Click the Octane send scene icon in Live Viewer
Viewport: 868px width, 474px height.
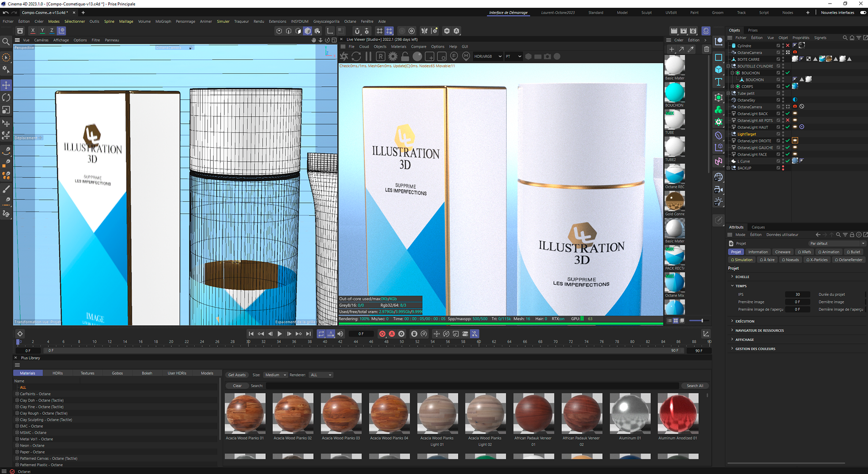coord(344,56)
